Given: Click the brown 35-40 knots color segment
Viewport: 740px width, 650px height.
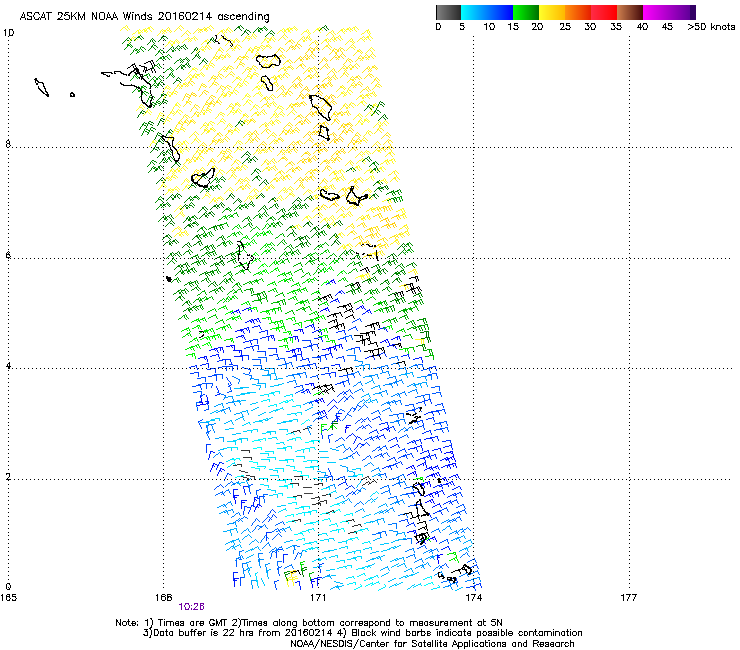Looking at the screenshot, I should coord(630,12).
